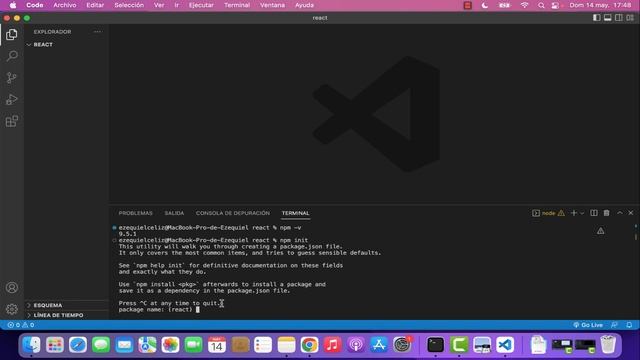The image size is (640, 360).
Task: Open the Ayuda menu
Action: point(304,5)
